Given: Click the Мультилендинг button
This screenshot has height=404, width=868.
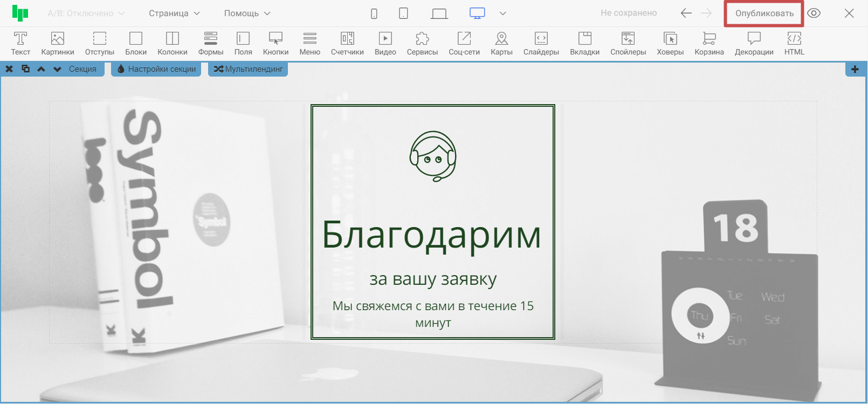Looking at the screenshot, I should click(x=248, y=69).
